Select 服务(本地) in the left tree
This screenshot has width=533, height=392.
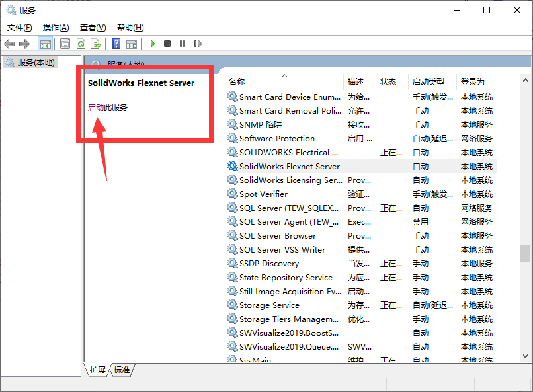(30, 63)
